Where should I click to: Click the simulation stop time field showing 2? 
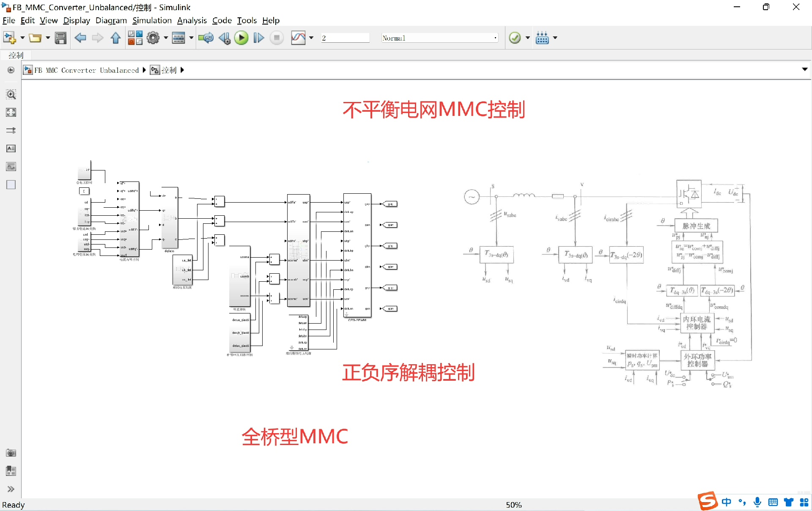click(x=345, y=38)
